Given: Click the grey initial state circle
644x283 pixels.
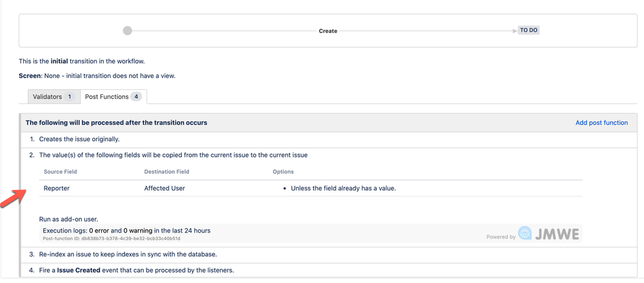Looking at the screenshot, I should tap(128, 31).
